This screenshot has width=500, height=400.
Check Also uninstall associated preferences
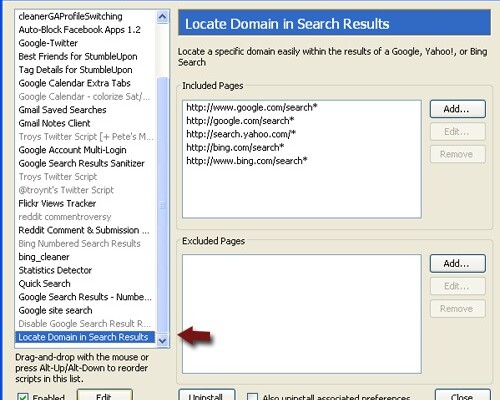pyautogui.click(x=252, y=397)
